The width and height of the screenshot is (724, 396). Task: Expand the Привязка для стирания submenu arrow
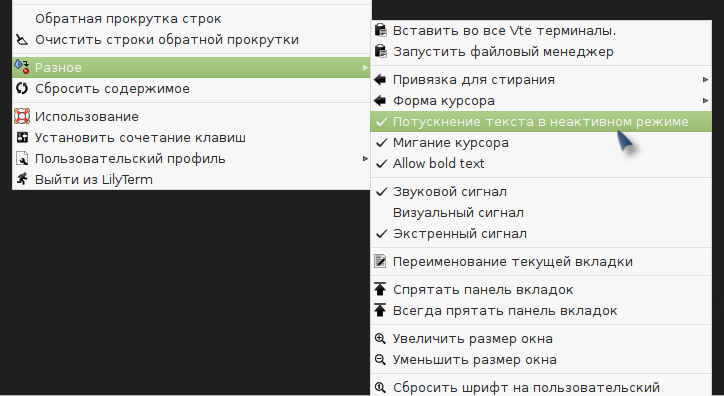705,79
